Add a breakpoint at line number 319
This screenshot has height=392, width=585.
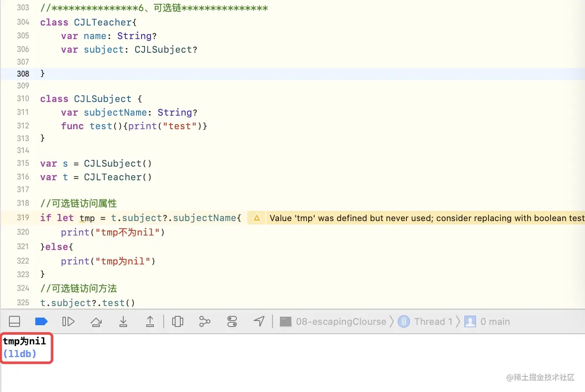[x=23, y=217]
